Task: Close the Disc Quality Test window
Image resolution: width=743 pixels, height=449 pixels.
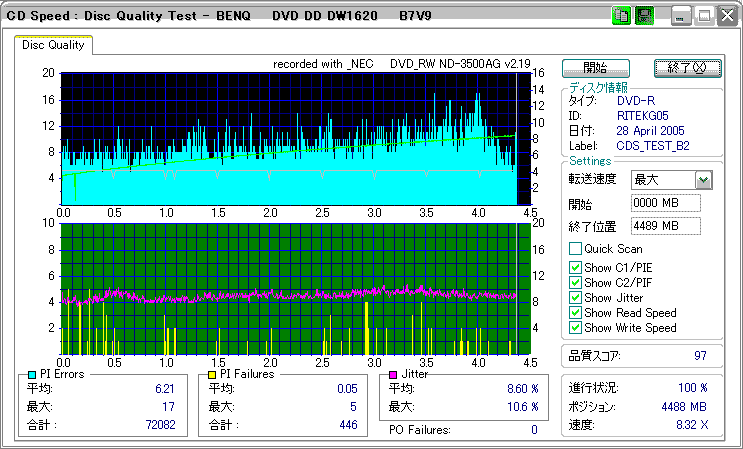Action: 725,16
